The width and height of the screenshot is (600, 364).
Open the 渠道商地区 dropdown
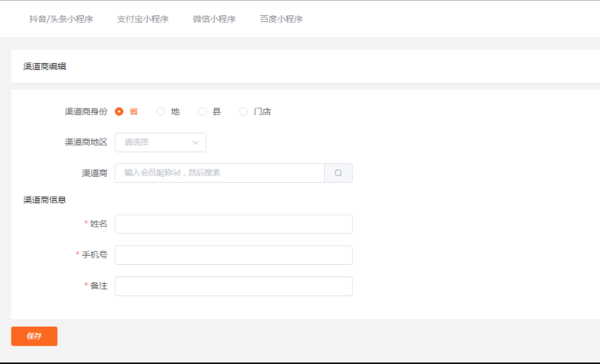click(160, 142)
